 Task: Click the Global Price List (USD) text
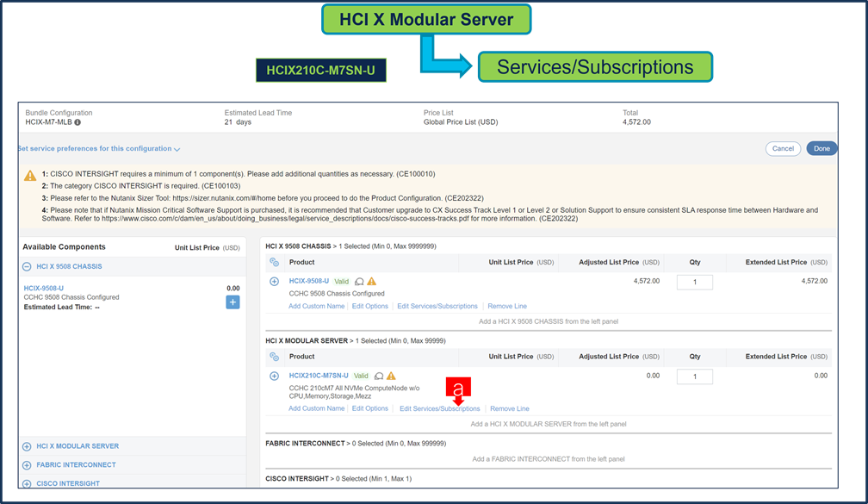click(x=461, y=121)
